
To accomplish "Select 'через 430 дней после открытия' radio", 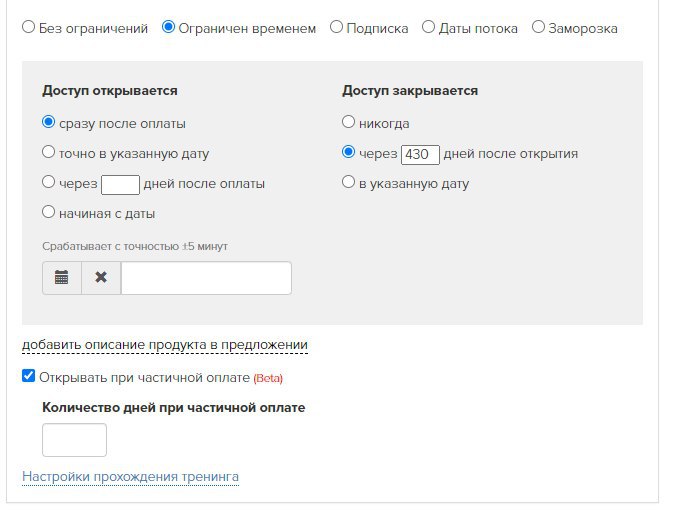I will tap(348, 152).
